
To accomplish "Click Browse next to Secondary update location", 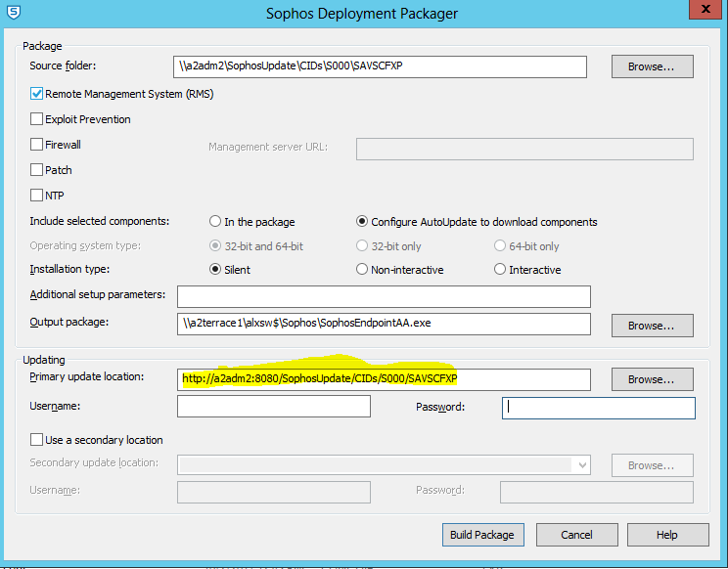I will coord(653,465).
